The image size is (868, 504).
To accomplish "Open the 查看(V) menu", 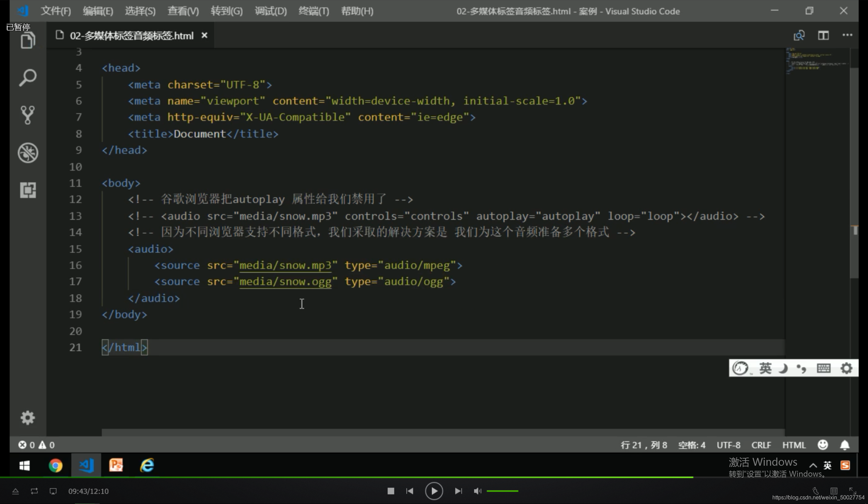I will point(183,12).
